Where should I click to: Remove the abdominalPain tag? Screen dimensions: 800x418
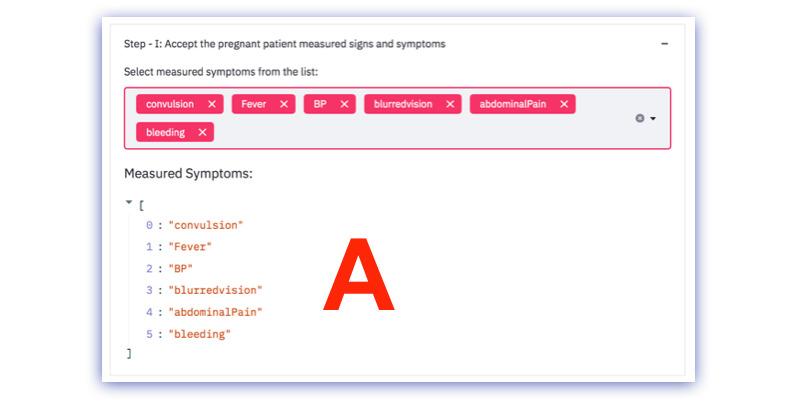click(x=564, y=104)
